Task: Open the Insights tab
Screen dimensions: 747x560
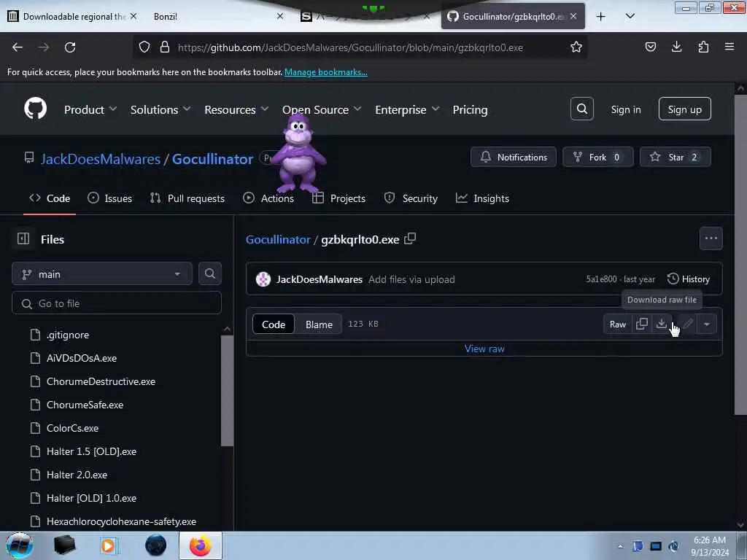Action: pyautogui.click(x=483, y=198)
